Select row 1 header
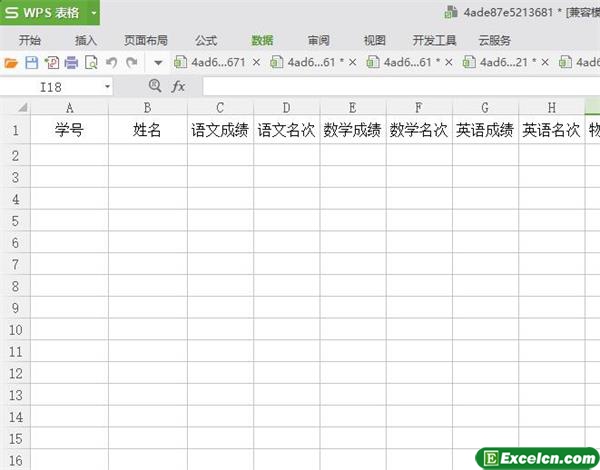 coord(15,130)
